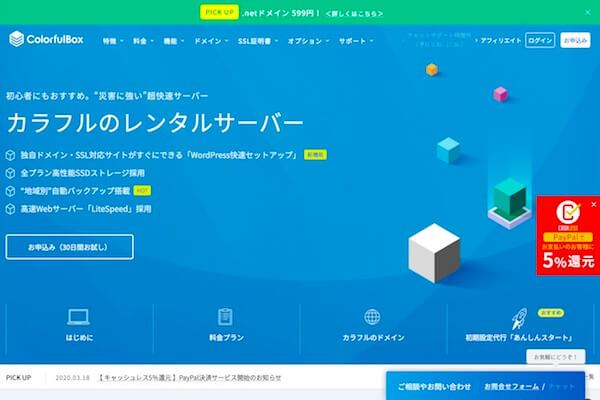This screenshot has width=600, height=400.
Task: Click the LiteSpeed採用 feature text
Action: (x=86, y=209)
